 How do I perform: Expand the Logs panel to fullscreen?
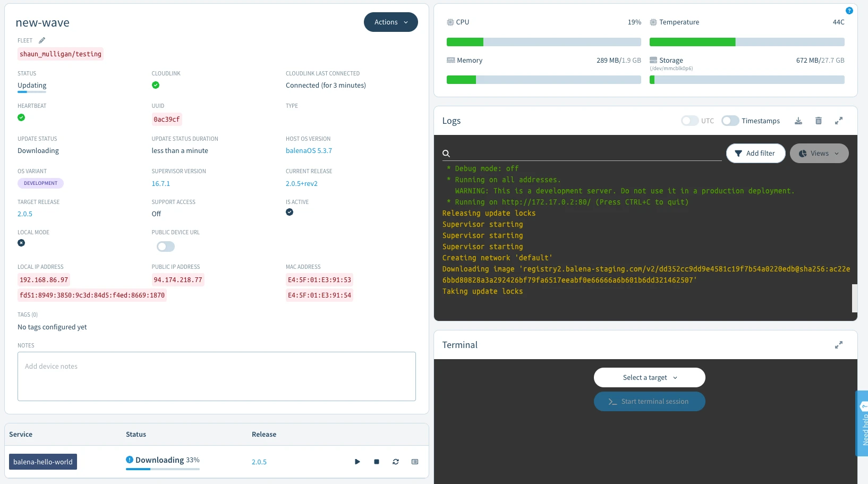click(x=838, y=121)
